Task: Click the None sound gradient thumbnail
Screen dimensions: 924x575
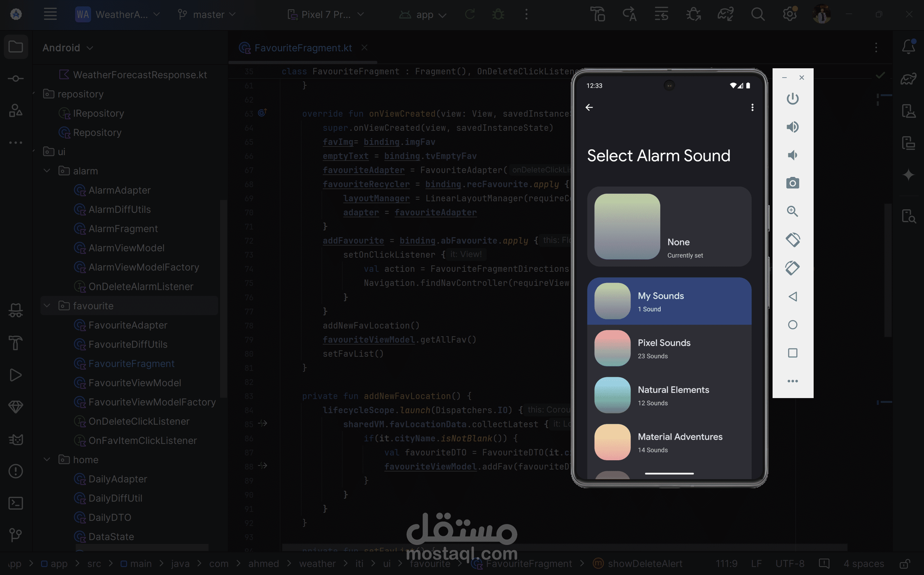Action: pyautogui.click(x=627, y=227)
